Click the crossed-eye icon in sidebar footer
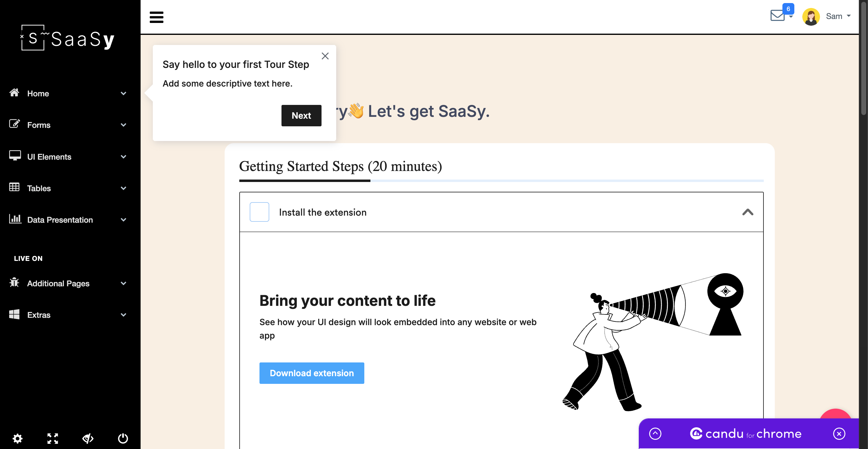 click(x=88, y=438)
